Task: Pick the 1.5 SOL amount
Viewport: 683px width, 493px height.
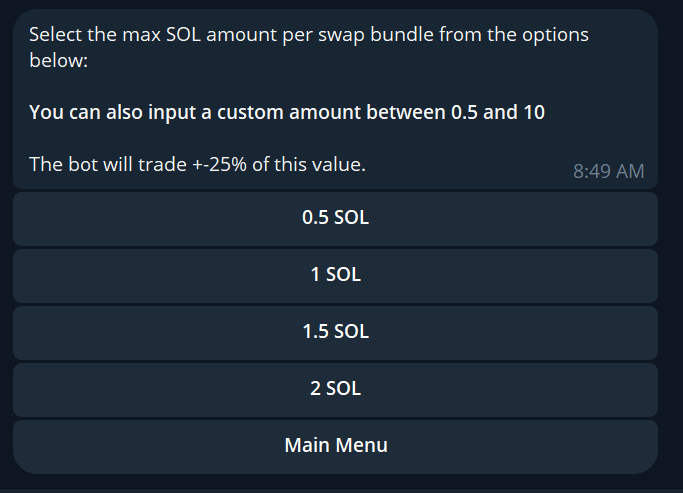Action: 335,332
